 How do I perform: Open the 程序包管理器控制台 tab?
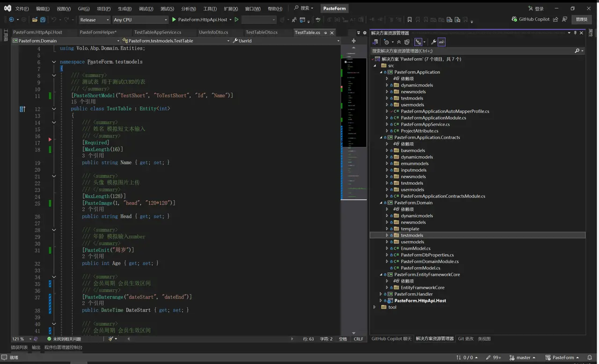[x=64, y=348]
